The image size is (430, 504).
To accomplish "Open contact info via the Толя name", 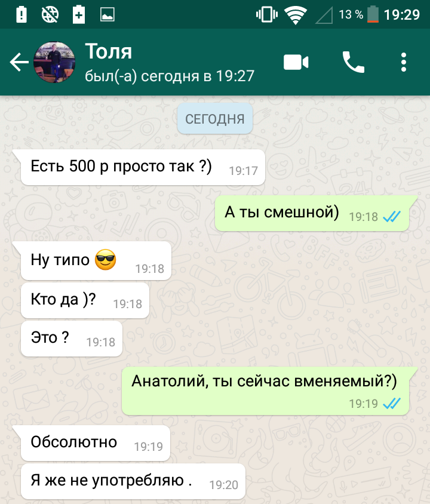I will [x=108, y=51].
